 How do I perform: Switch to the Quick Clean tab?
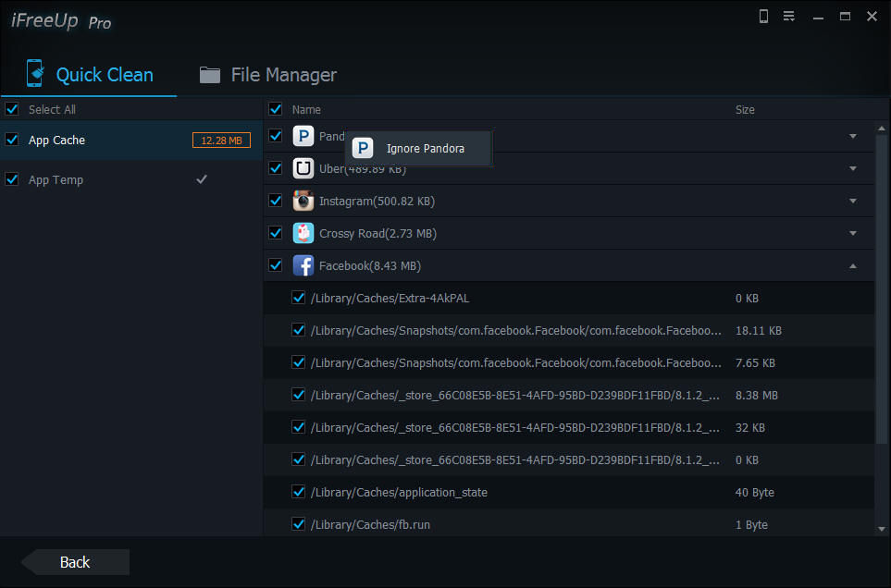coord(89,75)
